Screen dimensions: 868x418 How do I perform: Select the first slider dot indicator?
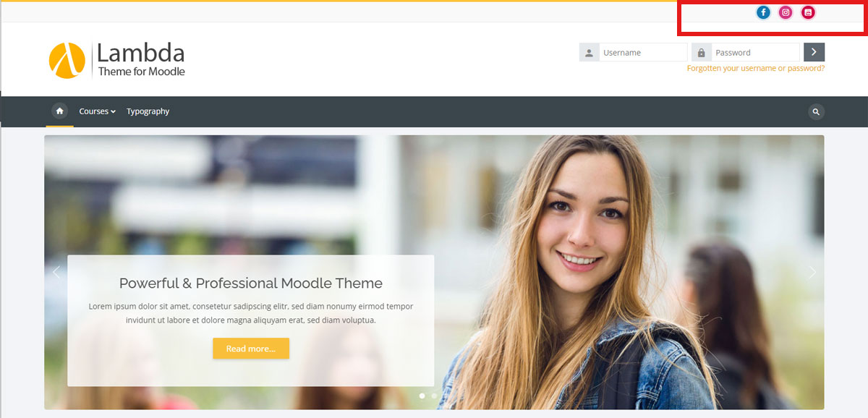coord(422,396)
